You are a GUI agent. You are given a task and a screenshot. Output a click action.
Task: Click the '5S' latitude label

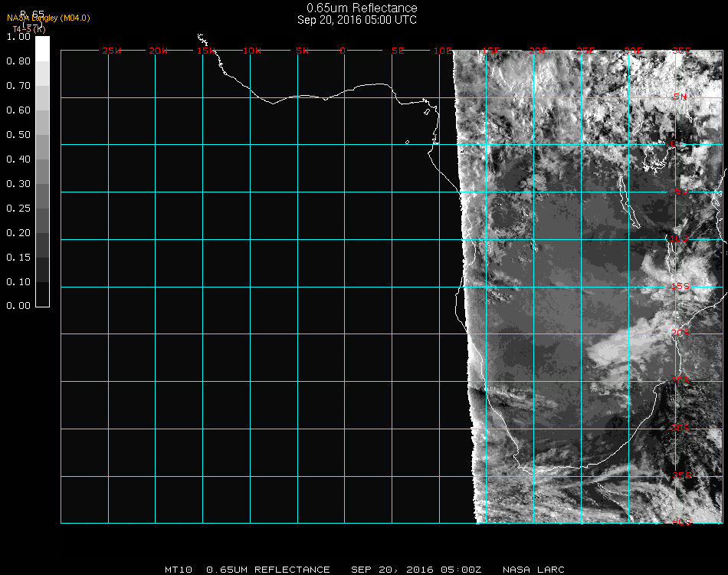point(681,192)
